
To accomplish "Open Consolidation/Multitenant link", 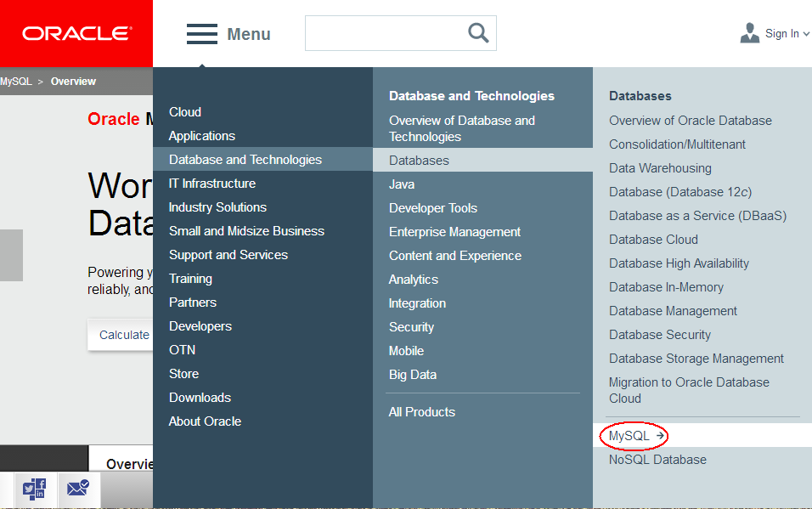I will (677, 144).
